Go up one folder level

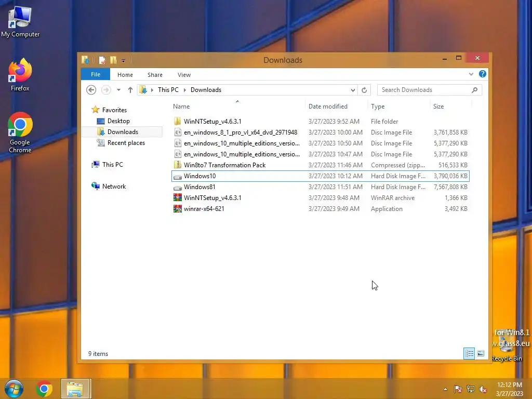tap(130, 90)
